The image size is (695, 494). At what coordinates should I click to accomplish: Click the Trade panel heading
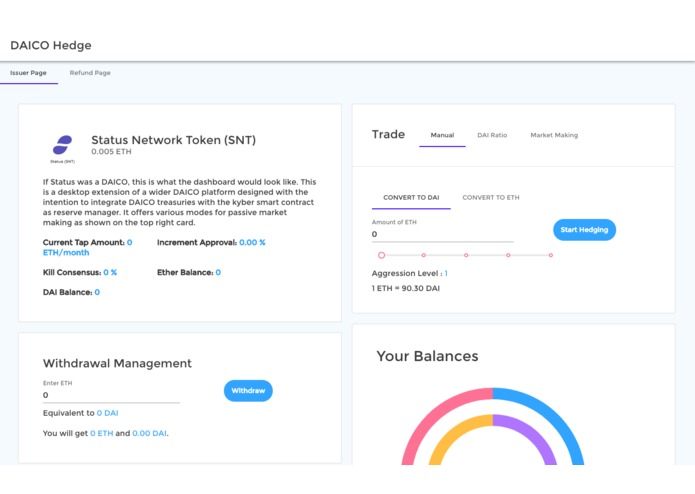click(x=388, y=134)
